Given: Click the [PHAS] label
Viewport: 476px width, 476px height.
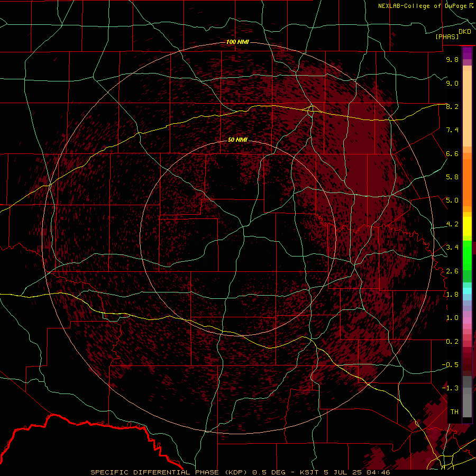Looking at the screenshot, I should click(x=447, y=37).
